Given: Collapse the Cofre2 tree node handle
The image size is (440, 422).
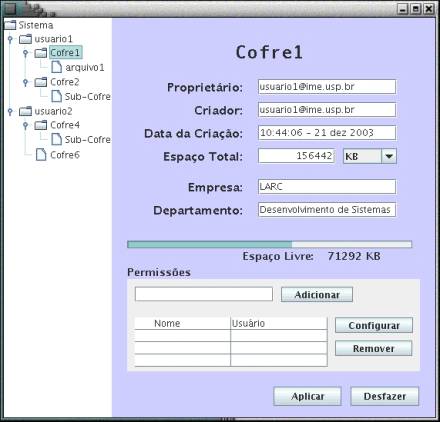Looking at the screenshot, I should 25,82.
